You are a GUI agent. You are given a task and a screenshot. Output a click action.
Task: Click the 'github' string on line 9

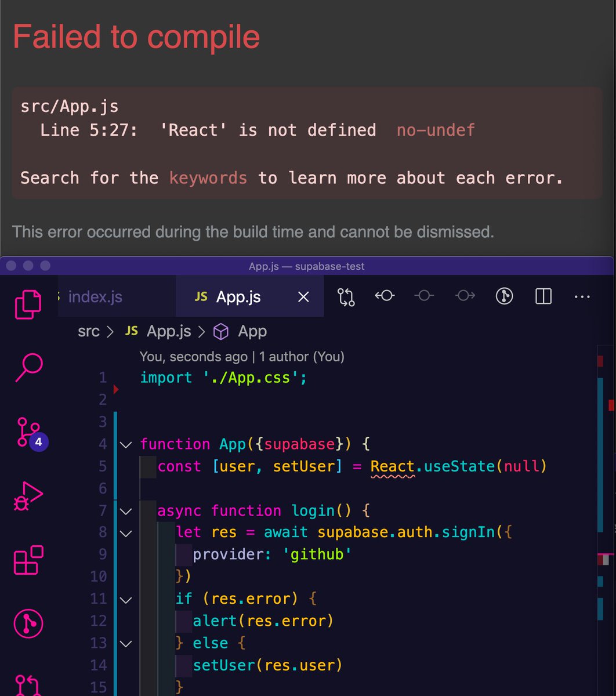(x=317, y=554)
